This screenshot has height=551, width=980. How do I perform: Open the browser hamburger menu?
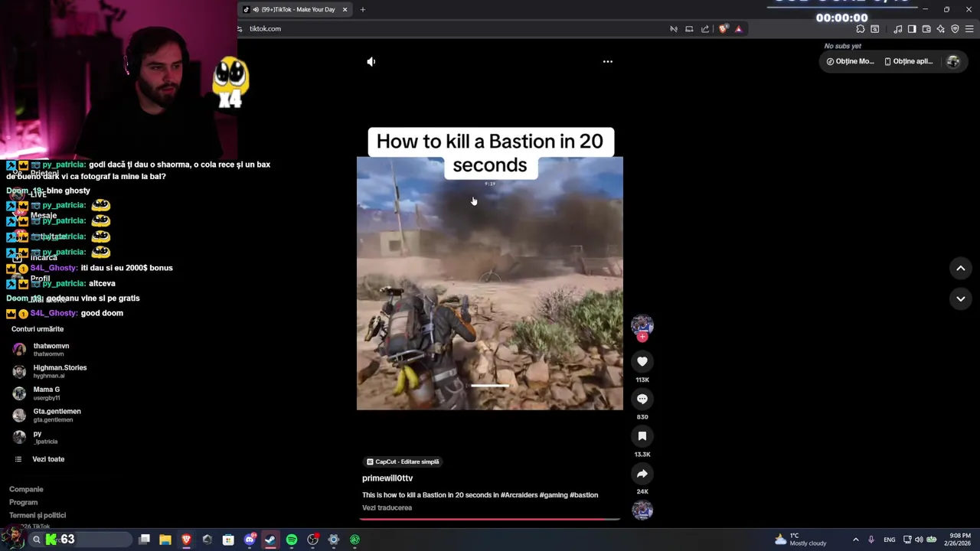click(969, 29)
